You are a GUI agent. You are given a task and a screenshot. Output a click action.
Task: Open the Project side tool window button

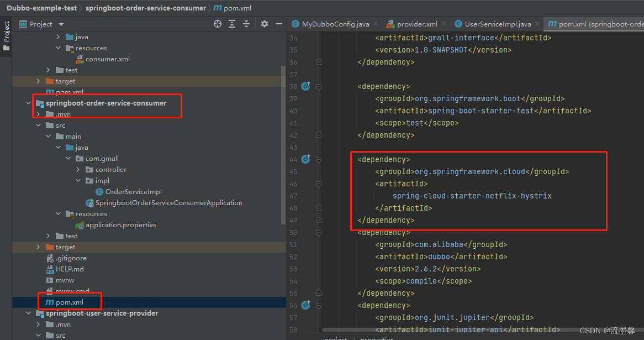[x=6, y=36]
